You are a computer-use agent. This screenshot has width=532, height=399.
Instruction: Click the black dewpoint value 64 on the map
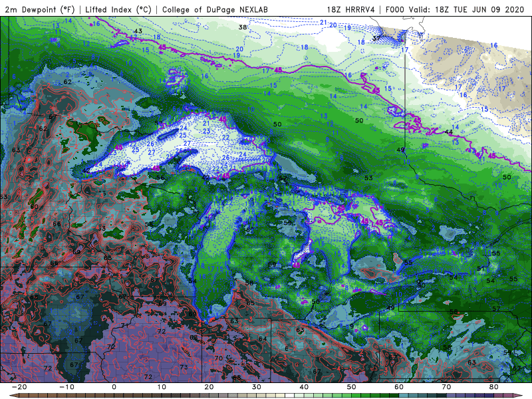coord(263,338)
